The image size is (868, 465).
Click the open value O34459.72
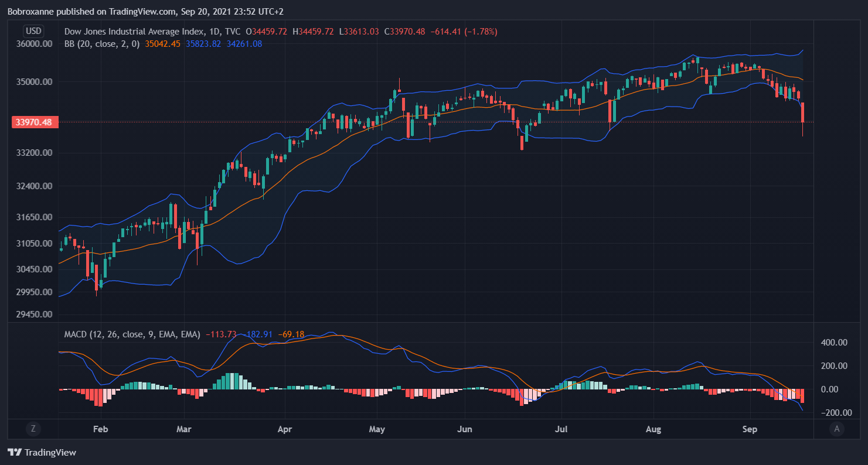click(266, 31)
